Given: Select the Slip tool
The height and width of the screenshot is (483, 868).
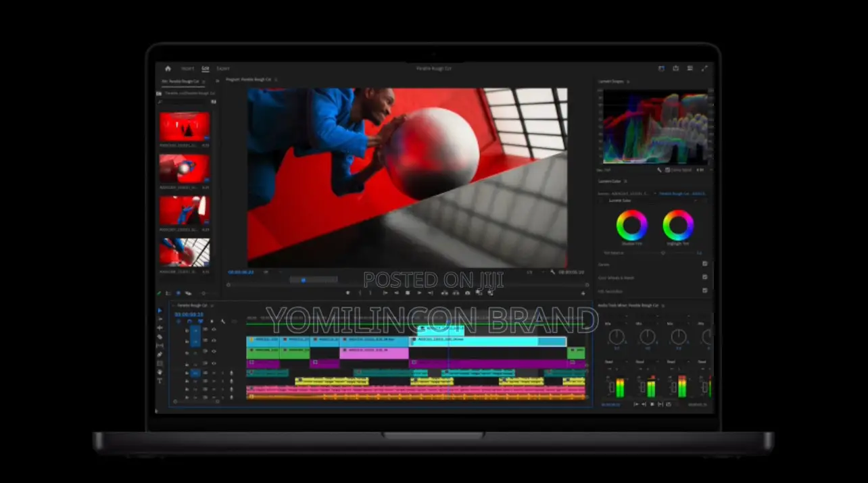Looking at the screenshot, I should 160,345.
